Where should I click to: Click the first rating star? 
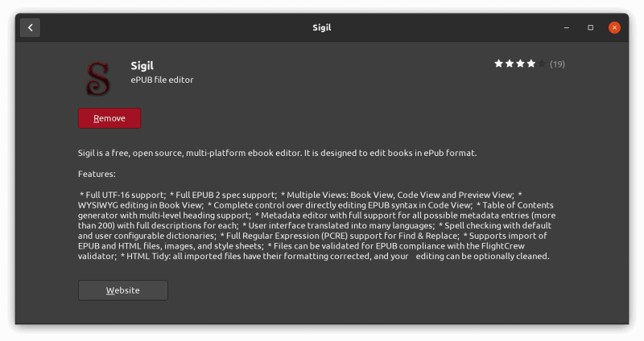tap(499, 64)
